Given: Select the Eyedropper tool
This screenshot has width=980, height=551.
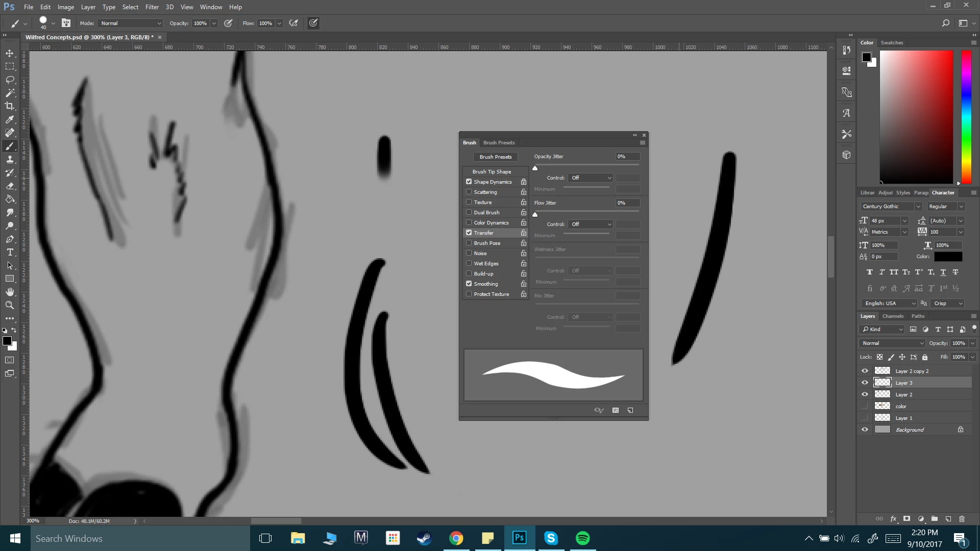Looking at the screenshot, I should tap(10, 119).
